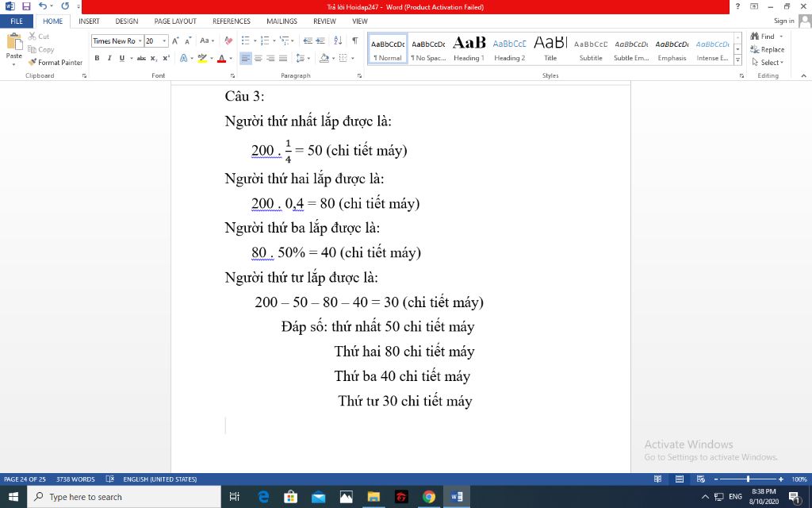
Task: Open the Select dropdown in Editing
Action: click(x=768, y=62)
